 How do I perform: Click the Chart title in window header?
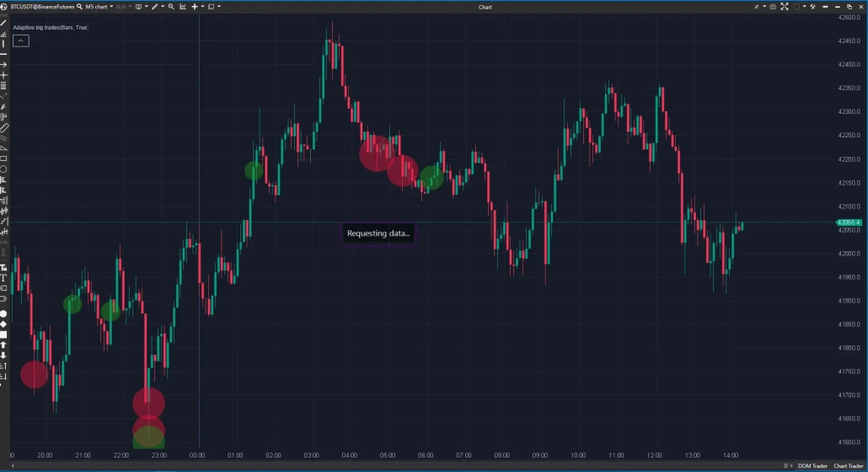(485, 7)
